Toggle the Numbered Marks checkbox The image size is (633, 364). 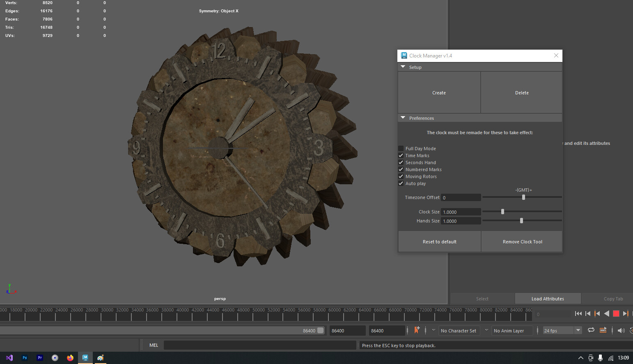(401, 169)
